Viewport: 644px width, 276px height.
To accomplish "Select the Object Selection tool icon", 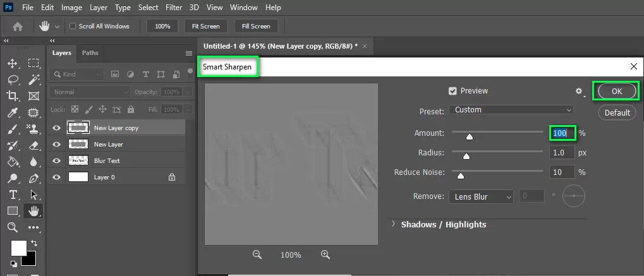I will pos(33,112).
